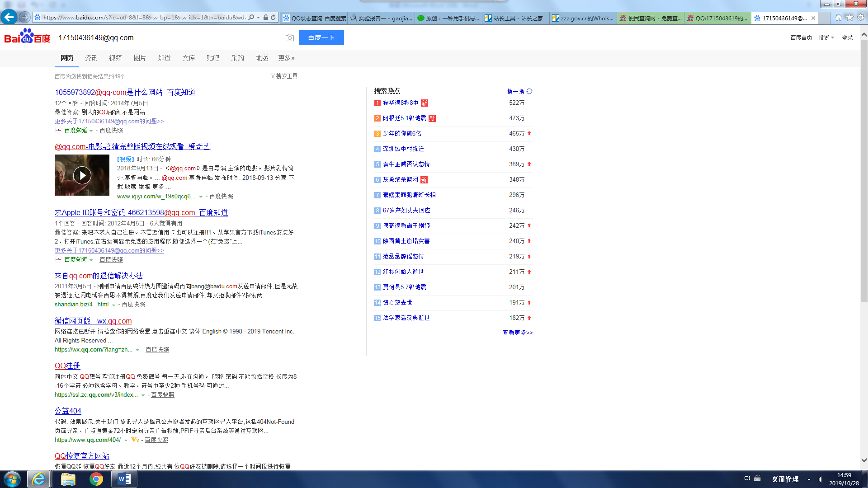
Task: Switch to the 图片 tab
Action: point(140,58)
